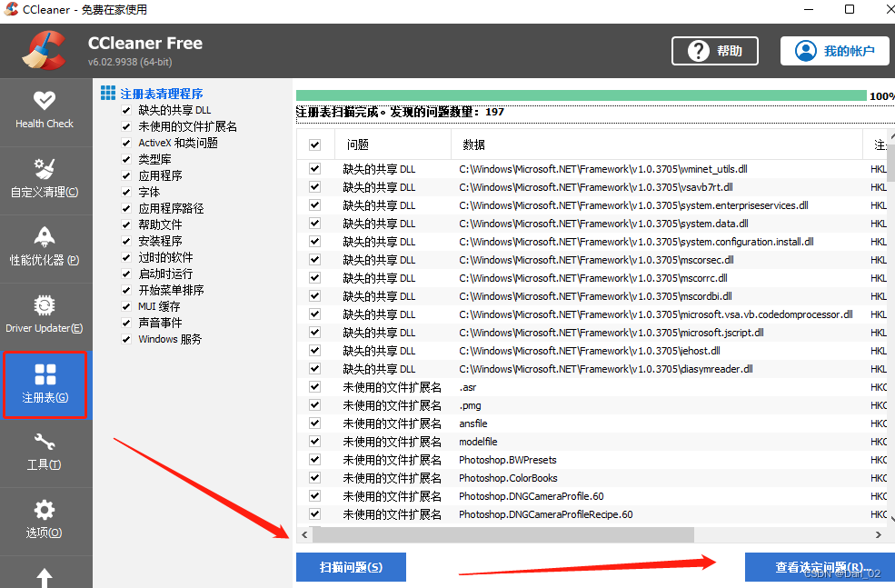The height and width of the screenshot is (588, 895).
Task: Open 注册表(G) registry section
Action: coord(45,384)
